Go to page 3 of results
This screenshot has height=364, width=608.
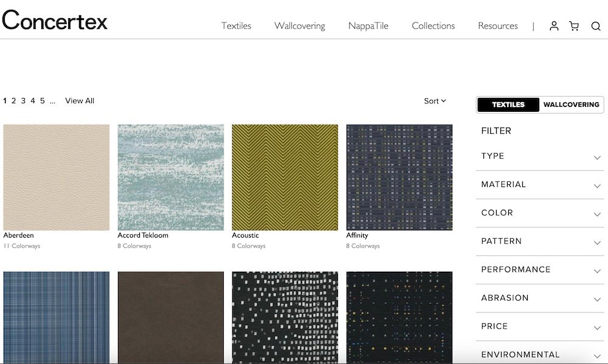(23, 101)
